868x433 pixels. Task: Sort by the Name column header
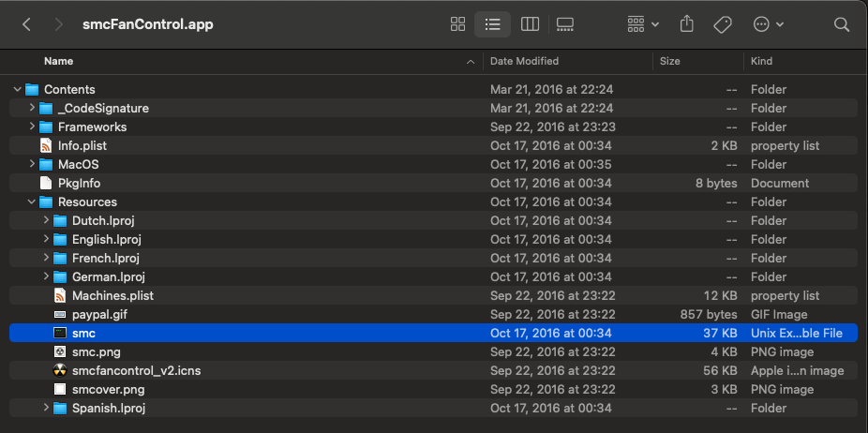click(58, 61)
